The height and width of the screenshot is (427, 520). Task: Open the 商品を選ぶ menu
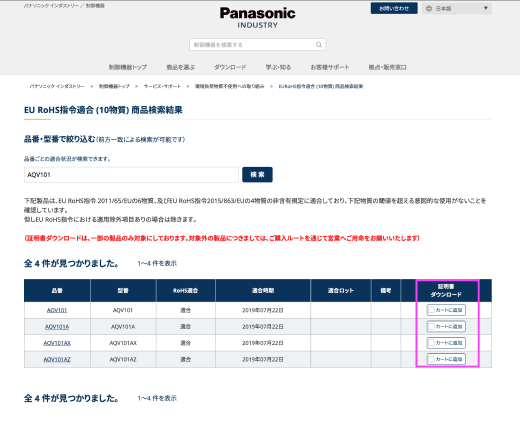[181, 67]
